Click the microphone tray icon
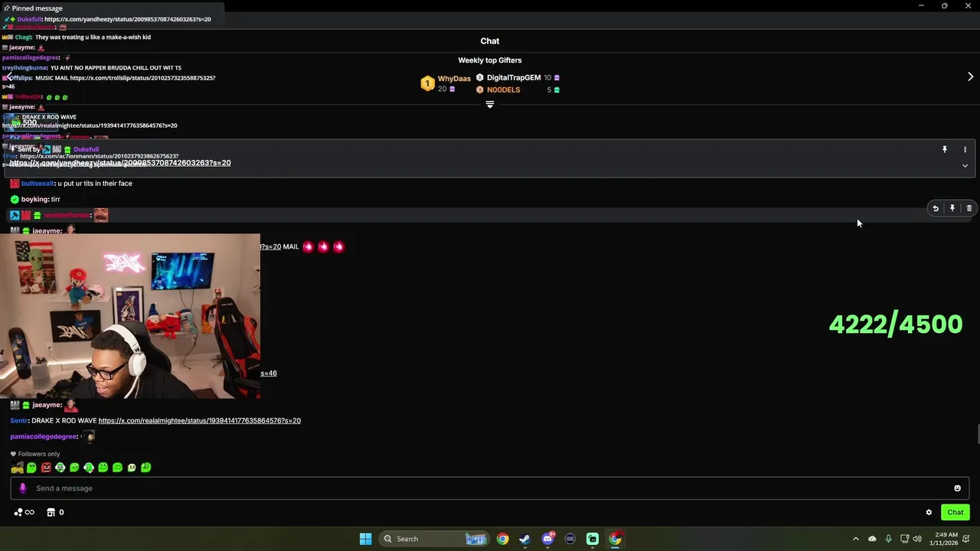Viewport: 980px width, 551px height. 888,539
